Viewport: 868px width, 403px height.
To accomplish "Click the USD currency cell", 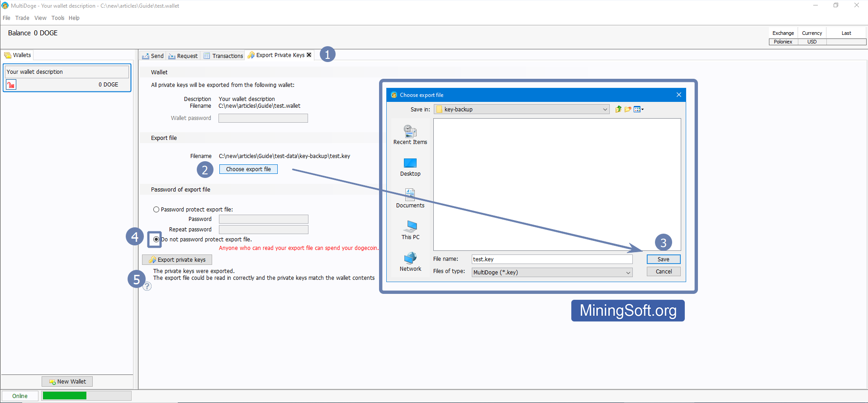I will [812, 42].
